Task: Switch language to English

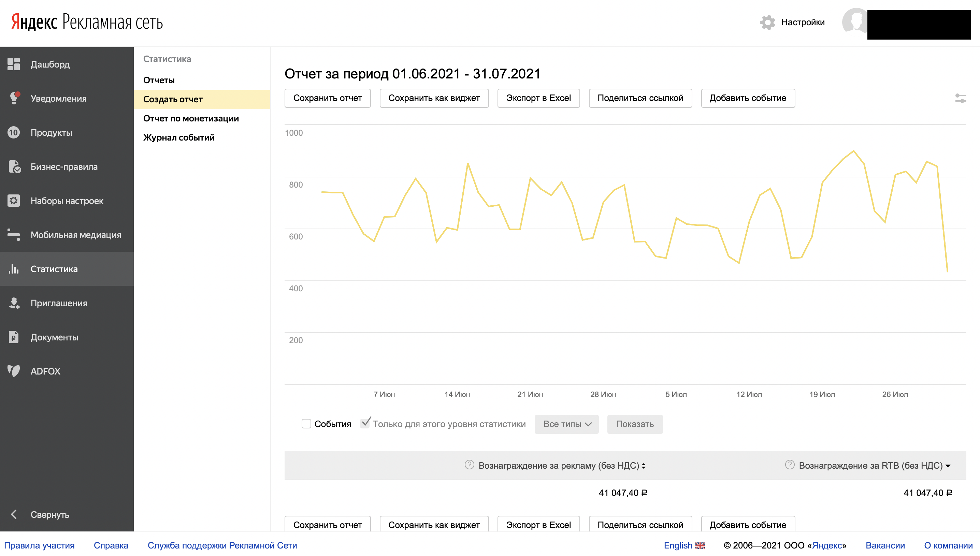Action: click(x=678, y=545)
